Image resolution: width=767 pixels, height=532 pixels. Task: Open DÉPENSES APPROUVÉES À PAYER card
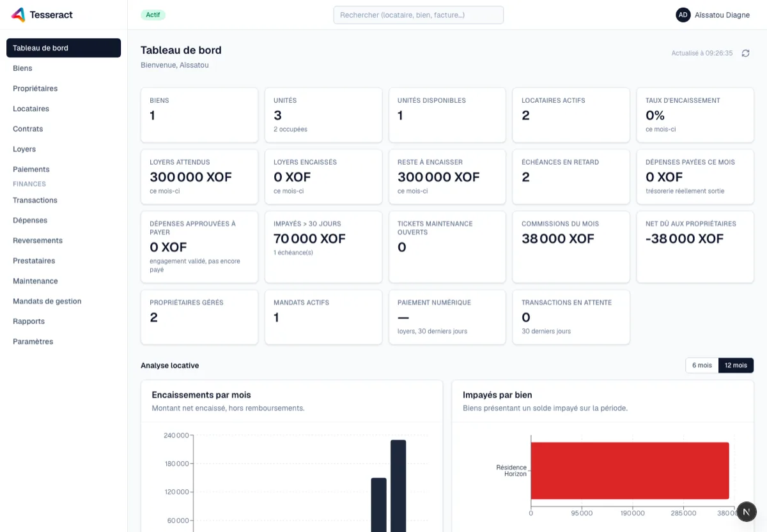[199, 247]
